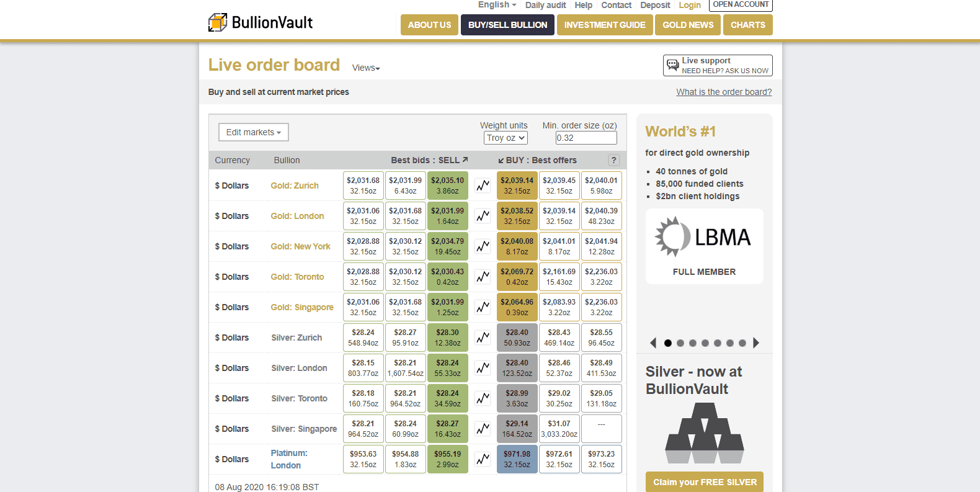This screenshot has width=980, height=492.
Task: Click the LBMA full member logo
Action: (x=704, y=246)
